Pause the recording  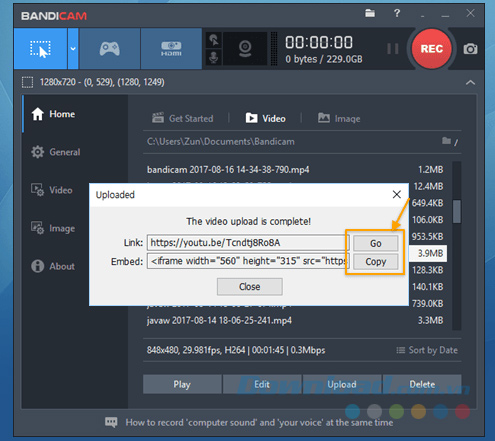[x=393, y=49]
